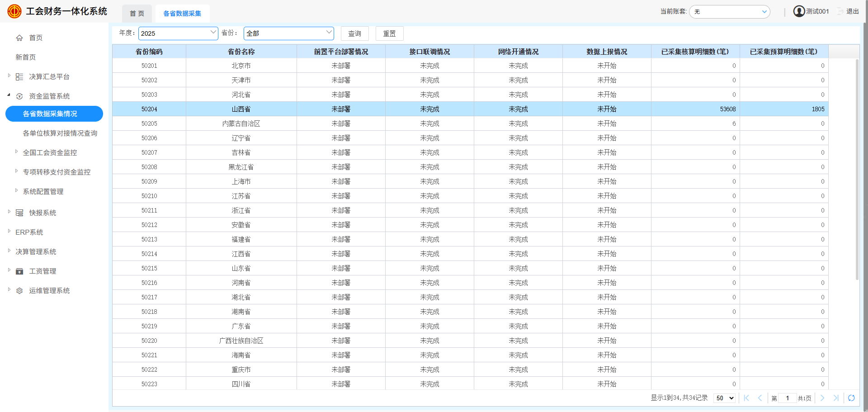This screenshot has width=868, height=412.
Task: Click the user avatar icon 测试001
Action: click(x=799, y=11)
